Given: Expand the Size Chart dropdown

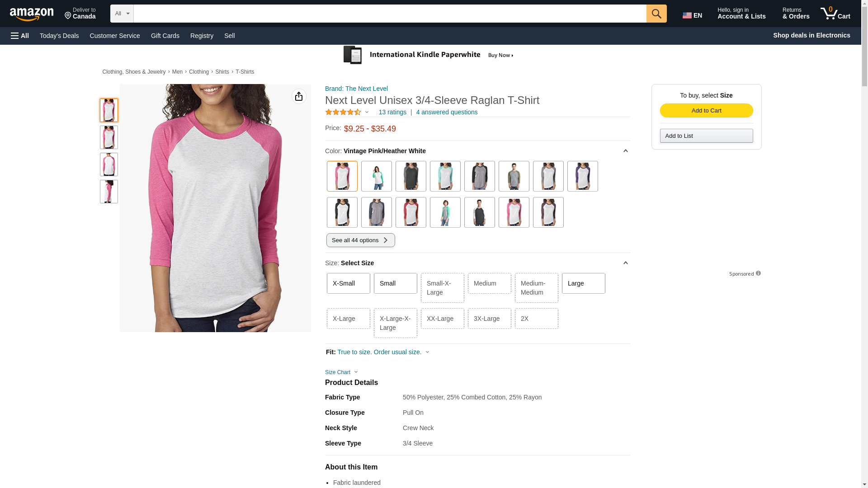Looking at the screenshot, I should pos(341,372).
